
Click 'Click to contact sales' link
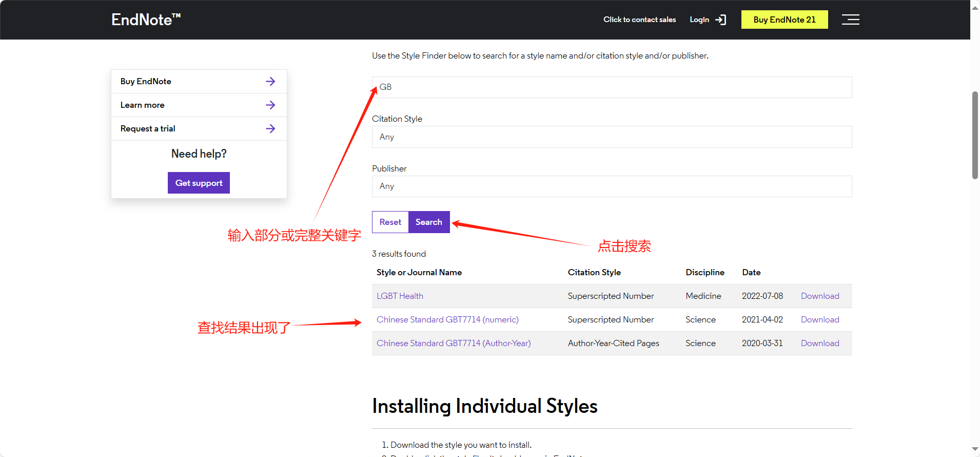(x=639, y=20)
